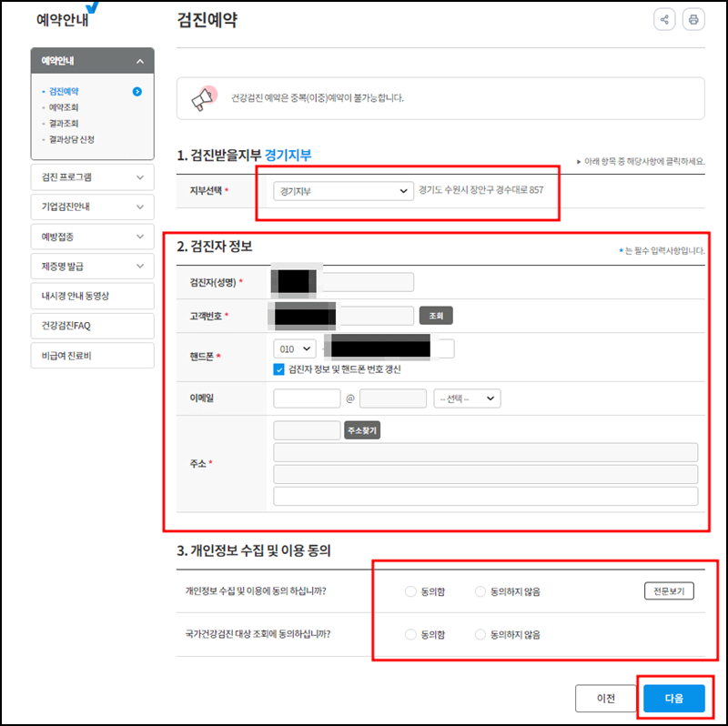Open the email domain 선택 dropdown
The width and height of the screenshot is (728, 726).
466,398
